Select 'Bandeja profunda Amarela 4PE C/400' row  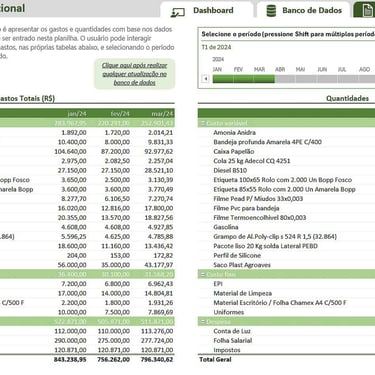tap(267, 142)
